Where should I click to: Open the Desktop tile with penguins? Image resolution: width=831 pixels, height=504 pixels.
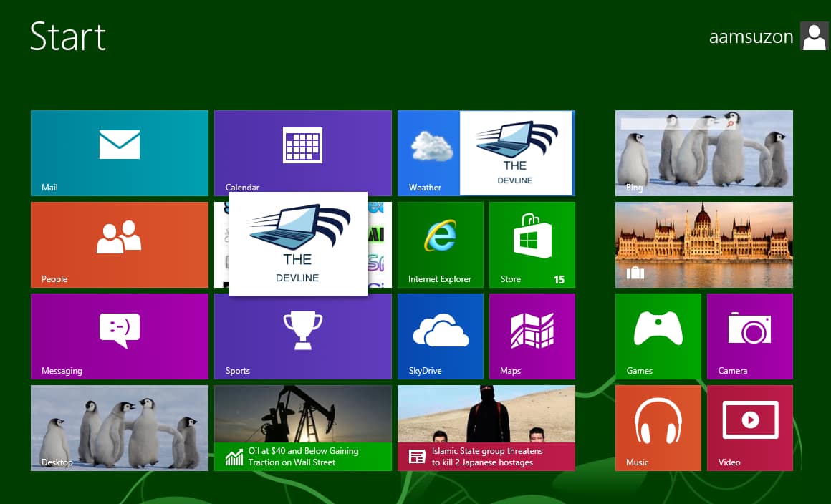point(119,427)
